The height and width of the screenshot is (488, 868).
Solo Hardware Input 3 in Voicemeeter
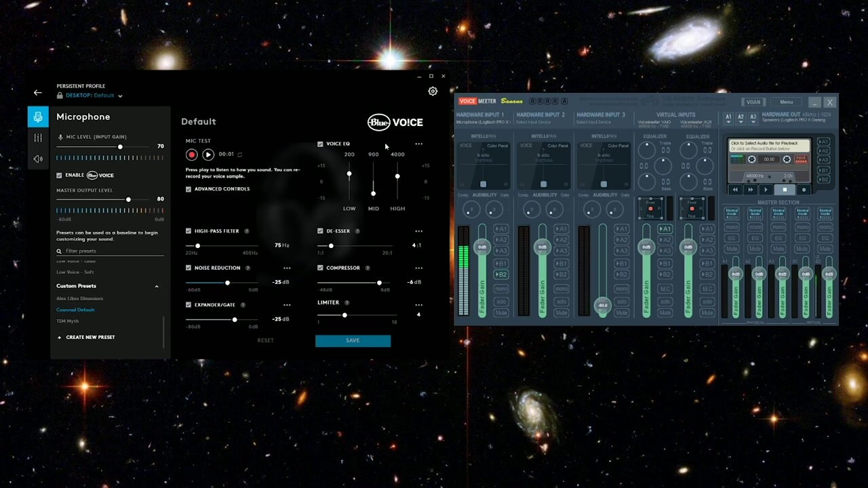[x=623, y=301]
